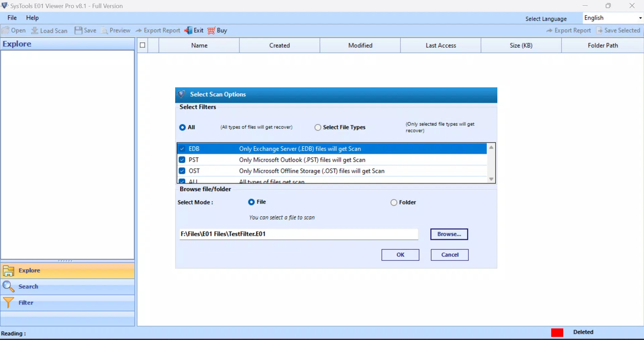Screen dimensions: 644x340
Task: Open the Help menu
Action: (33, 18)
